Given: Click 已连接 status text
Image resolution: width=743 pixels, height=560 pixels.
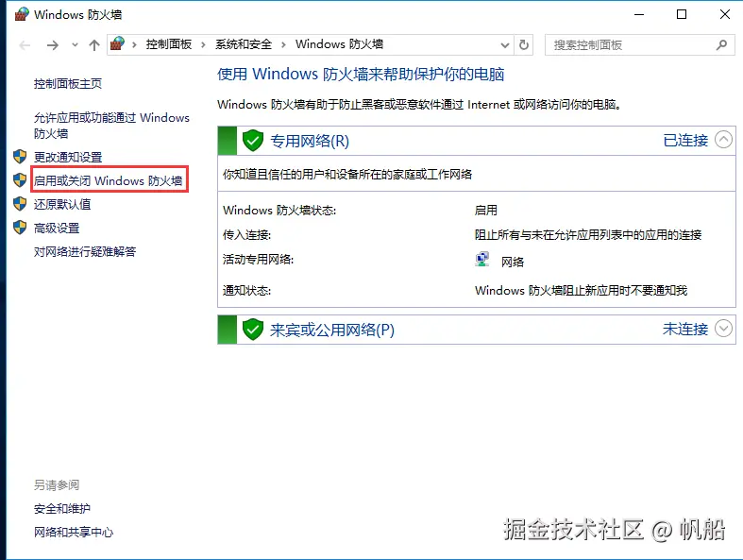Looking at the screenshot, I should [x=685, y=141].
